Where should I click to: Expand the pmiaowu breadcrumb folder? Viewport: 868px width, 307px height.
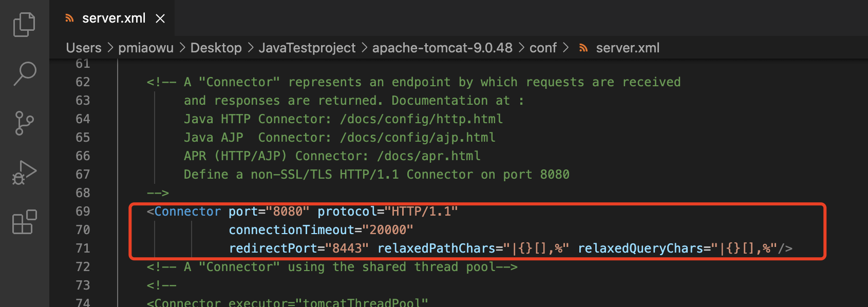click(x=146, y=48)
